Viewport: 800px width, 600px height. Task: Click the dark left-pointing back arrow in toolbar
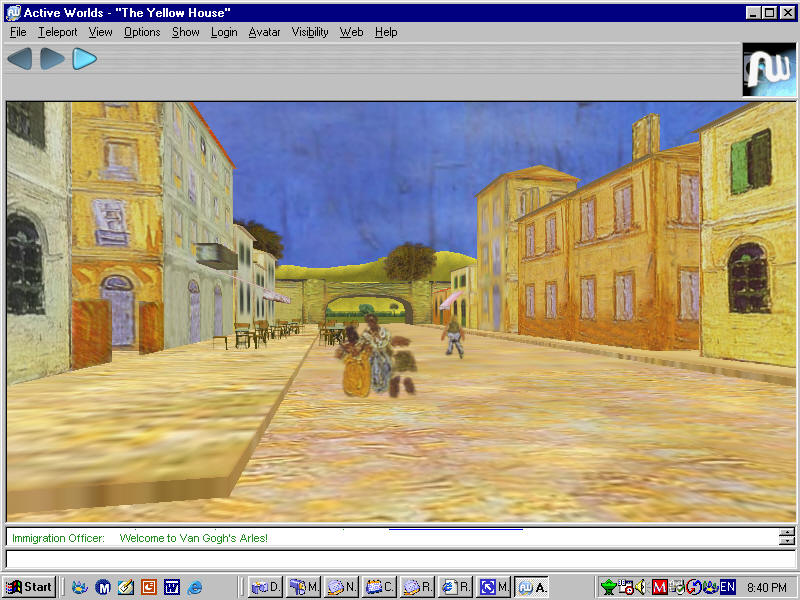[x=19, y=59]
